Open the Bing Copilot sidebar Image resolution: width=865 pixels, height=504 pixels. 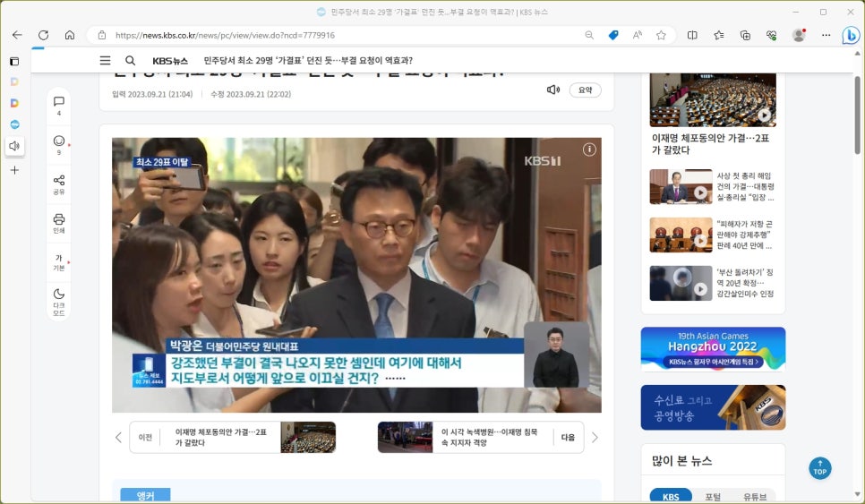tap(851, 35)
